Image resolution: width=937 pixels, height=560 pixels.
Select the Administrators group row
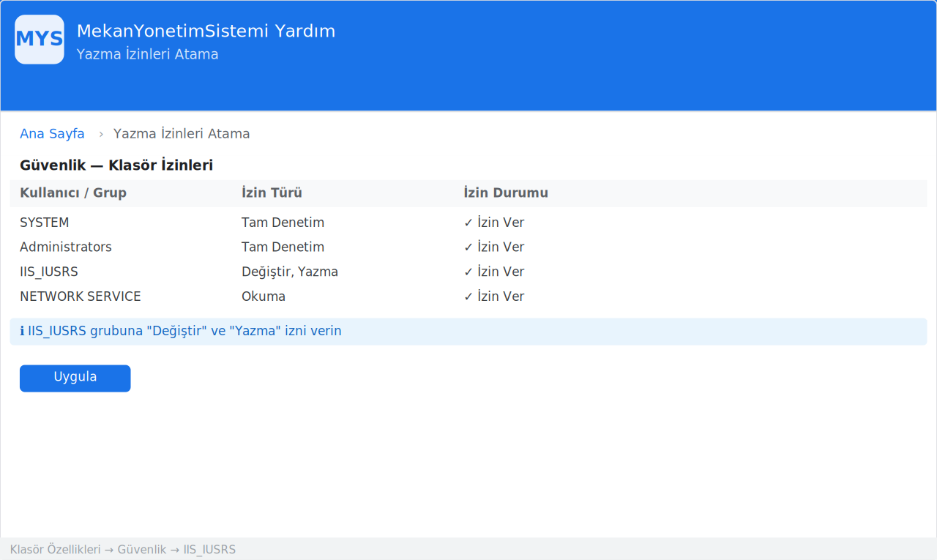468,247
